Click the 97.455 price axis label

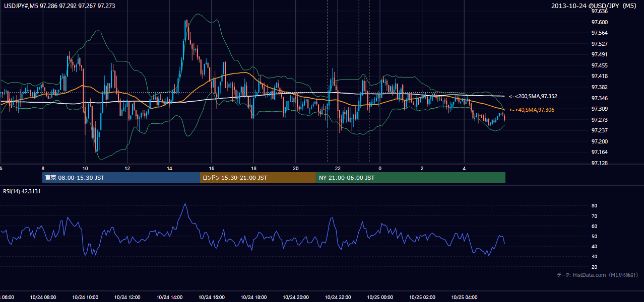(600, 65)
